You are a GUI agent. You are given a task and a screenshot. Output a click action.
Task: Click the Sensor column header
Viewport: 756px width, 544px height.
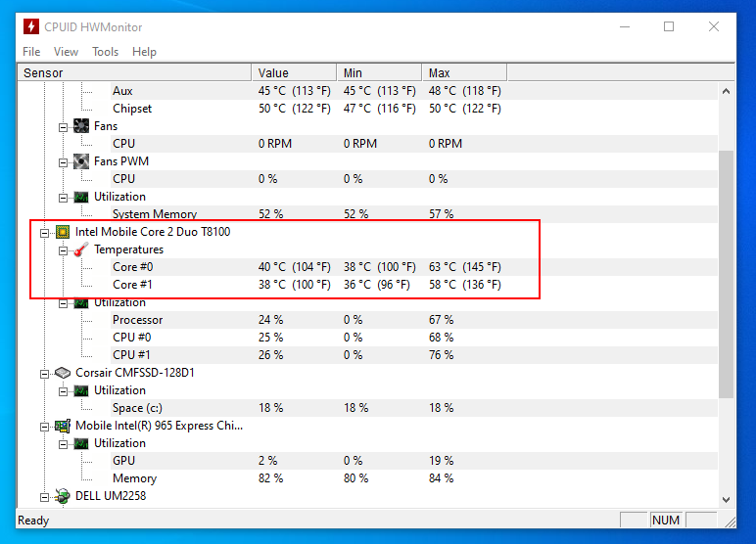coord(134,72)
